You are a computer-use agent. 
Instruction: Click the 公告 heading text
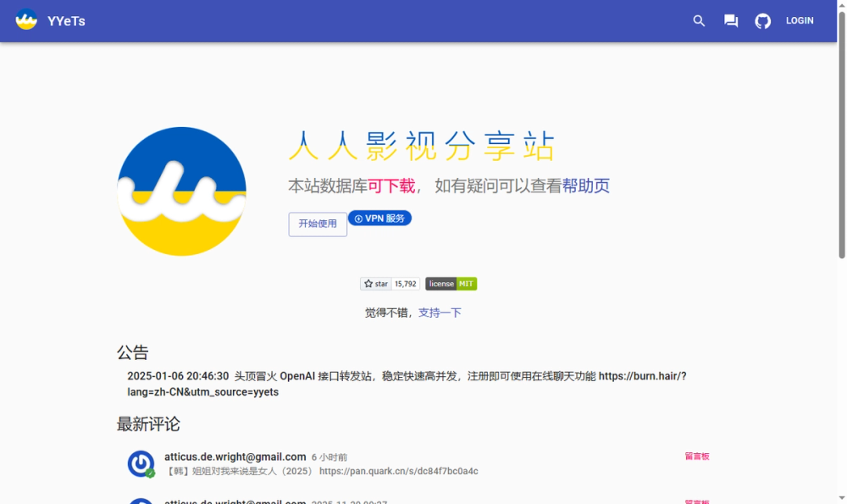[132, 352]
